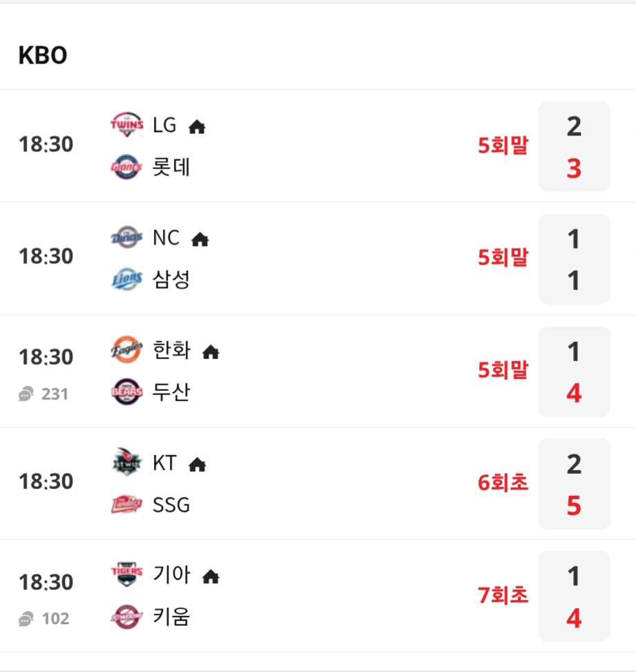This screenshot has height=672, width=636.
Task: Open the 231 comments chat icon
Action: pos(26,394)
